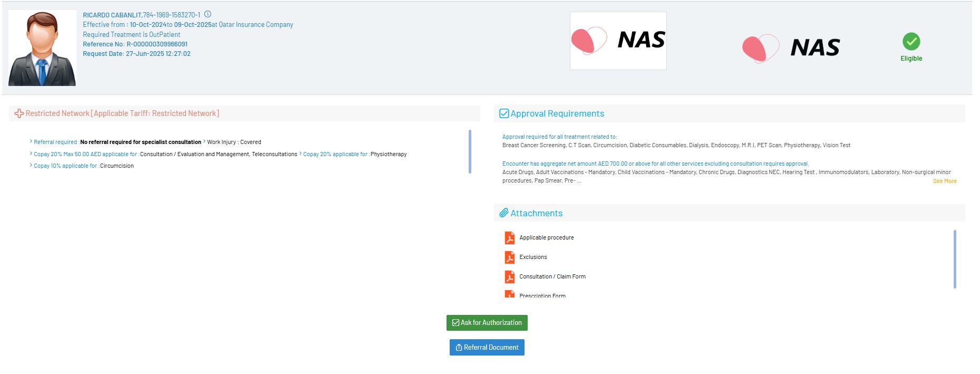Image resolution: width=980 pixels, height=374 pixels.
Task: Open the Prescription Form PDF icon
Action: pyautogui.click(x=509, y=294)
